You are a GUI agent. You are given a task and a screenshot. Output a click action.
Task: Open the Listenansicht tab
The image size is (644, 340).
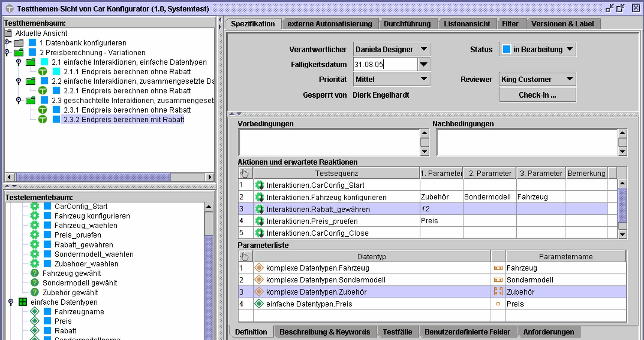(x=467, y=24)
